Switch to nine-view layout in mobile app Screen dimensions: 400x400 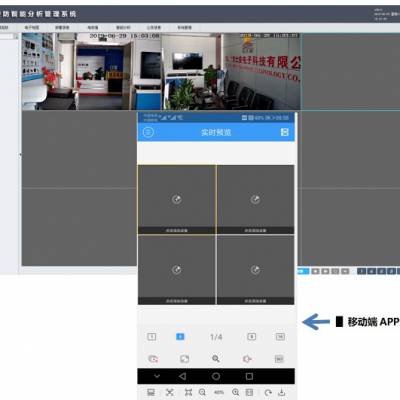coord(252,337)
